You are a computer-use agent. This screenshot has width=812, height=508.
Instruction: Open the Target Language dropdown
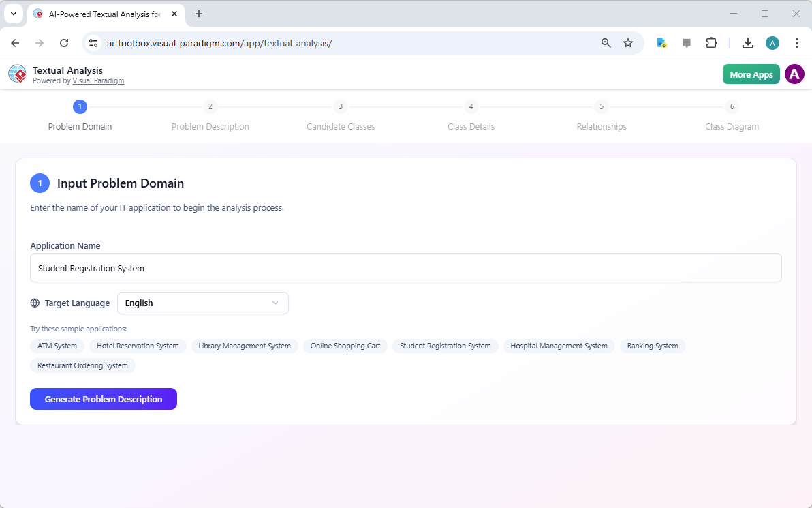click(202, 303)
